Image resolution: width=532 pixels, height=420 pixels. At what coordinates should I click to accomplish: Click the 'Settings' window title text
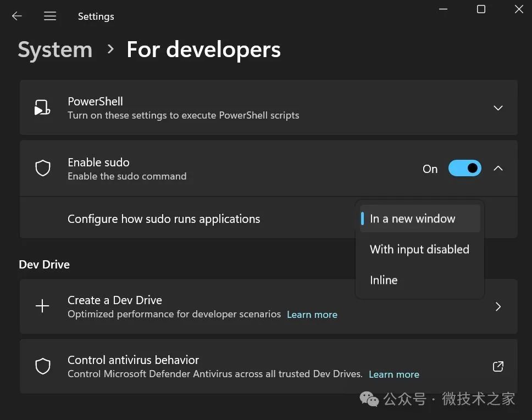96,16
